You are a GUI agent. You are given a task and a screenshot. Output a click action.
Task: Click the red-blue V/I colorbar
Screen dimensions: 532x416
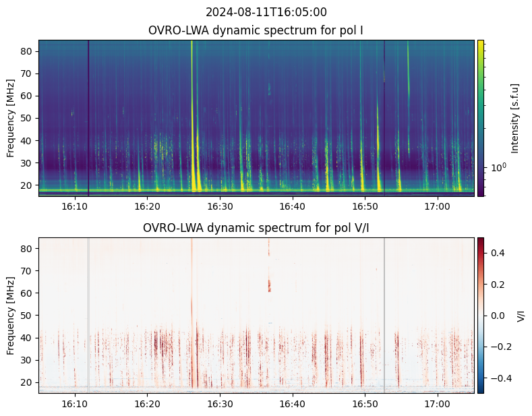coord(481,316)
